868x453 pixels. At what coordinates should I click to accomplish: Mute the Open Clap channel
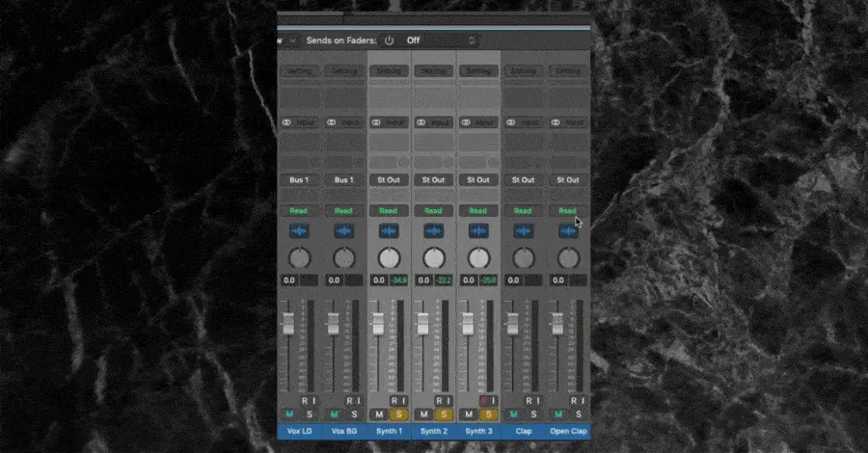pos(558,414)
